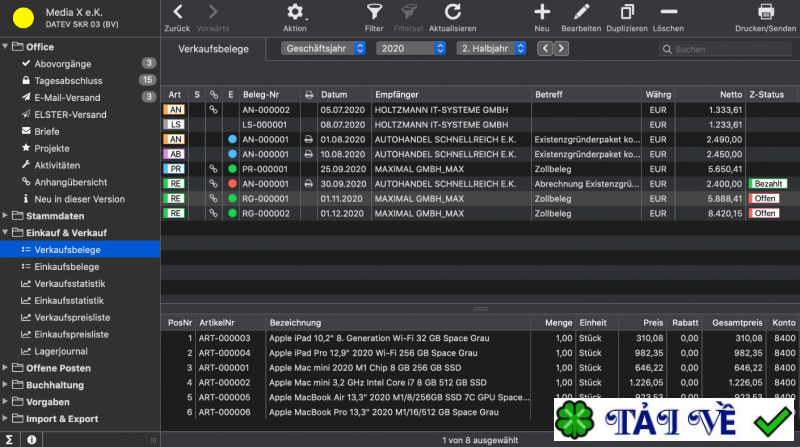Screen dimensions: 800x447
Task: Open the Aktion gear menu
Action: point(295,12)
